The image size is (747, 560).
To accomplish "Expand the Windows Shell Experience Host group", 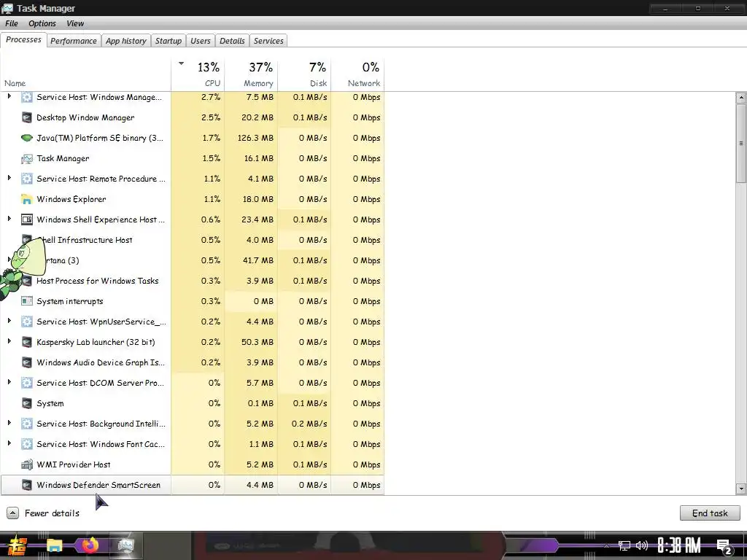I will coord(9,219).
